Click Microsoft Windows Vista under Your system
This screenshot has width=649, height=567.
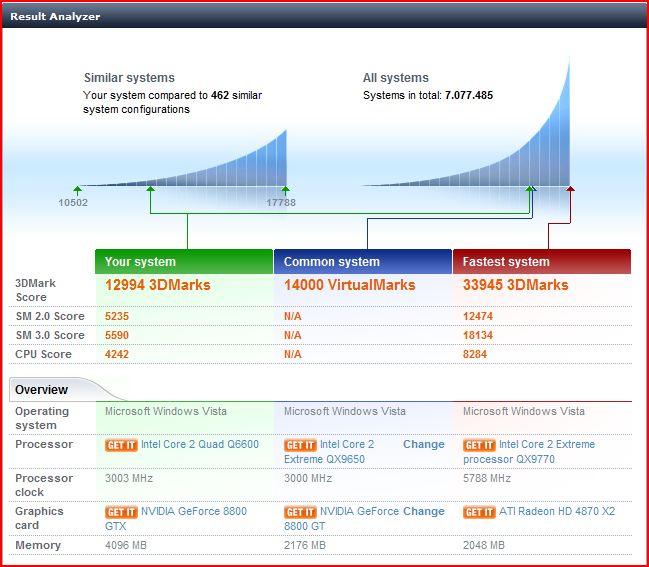tap(166, 411)
